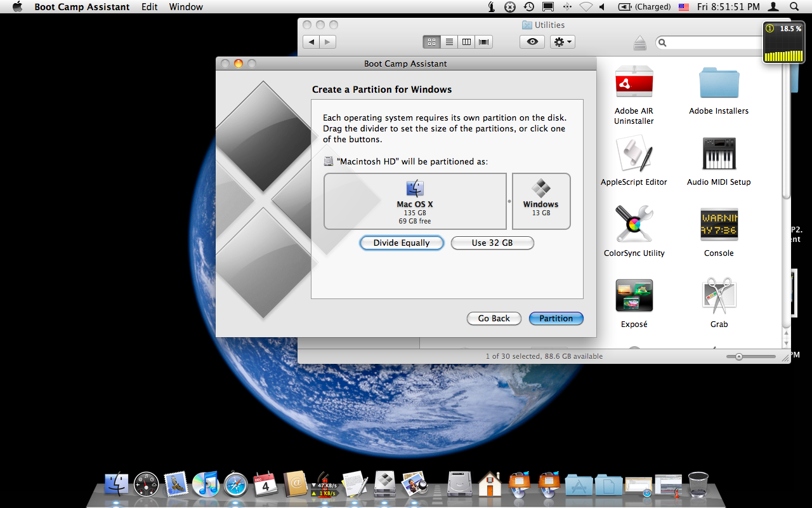
Task: Open Address Book in the Dock
Action: click(x=295, y=485)
